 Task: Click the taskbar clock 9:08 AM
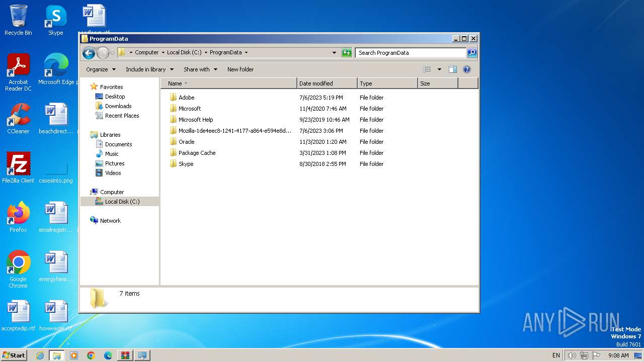pos(618,355)
